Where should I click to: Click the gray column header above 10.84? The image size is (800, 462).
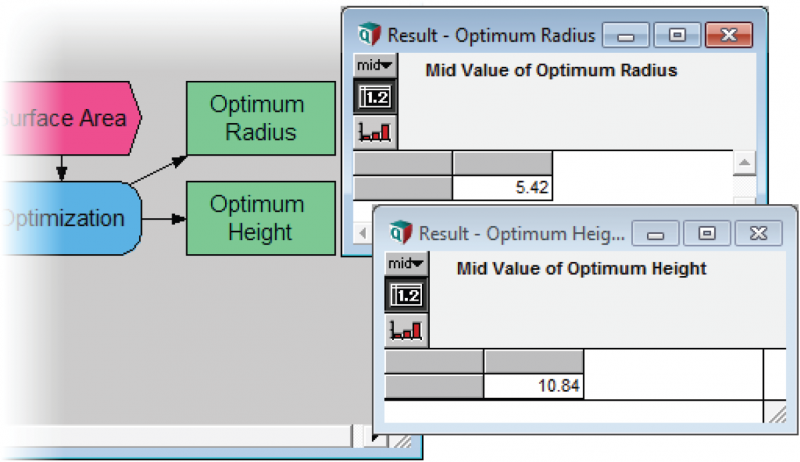click(x=534, y=362)
